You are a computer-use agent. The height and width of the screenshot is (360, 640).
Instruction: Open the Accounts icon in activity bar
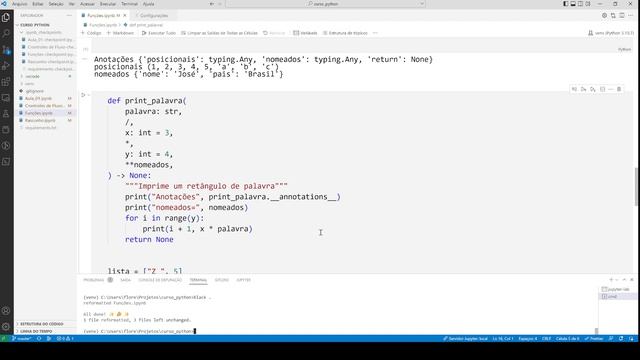[6, 311]
